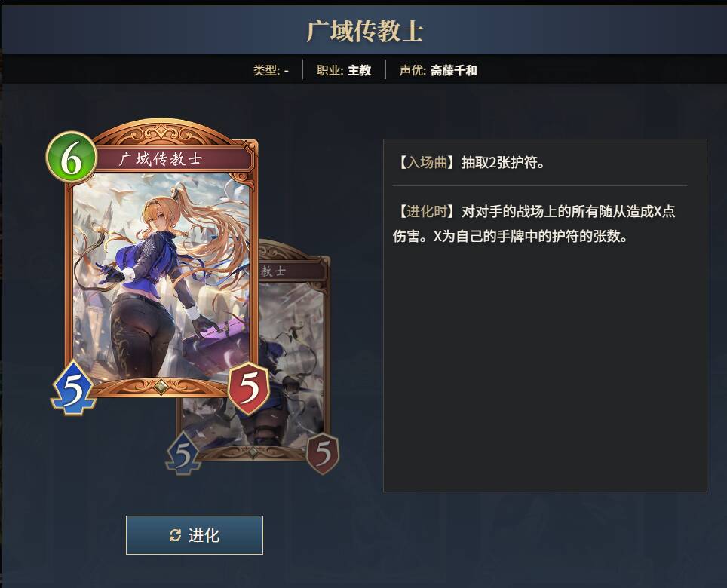
Task: Click the 进化 evolve button
Action: pos(195,535)
